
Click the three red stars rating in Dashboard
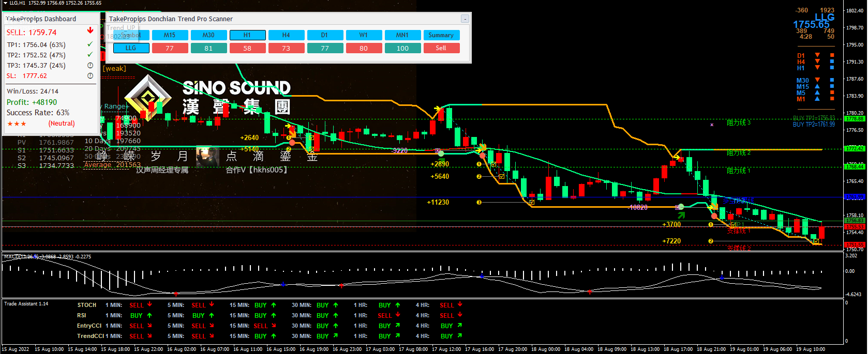pyautogui.click(x=17, y=124)
